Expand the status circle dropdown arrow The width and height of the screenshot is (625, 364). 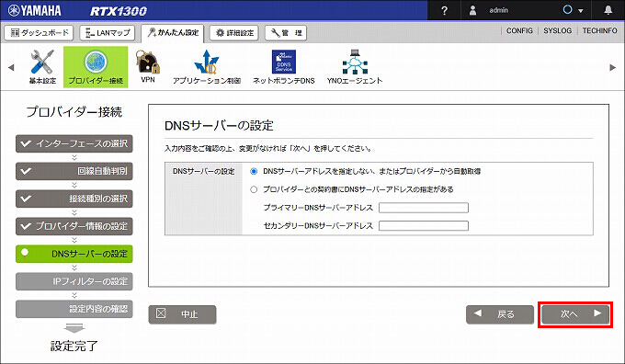pyautogui.click(x=581, y=11)
